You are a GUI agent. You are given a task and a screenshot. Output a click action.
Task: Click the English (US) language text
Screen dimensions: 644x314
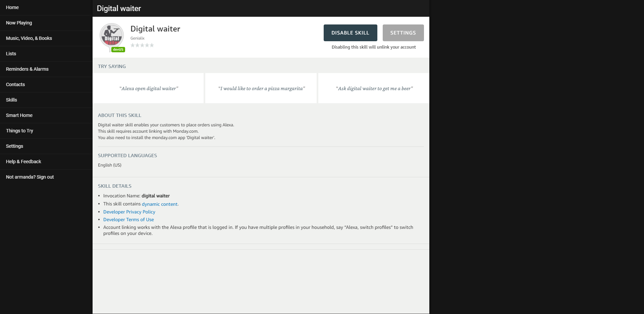(x=110, y=165)
